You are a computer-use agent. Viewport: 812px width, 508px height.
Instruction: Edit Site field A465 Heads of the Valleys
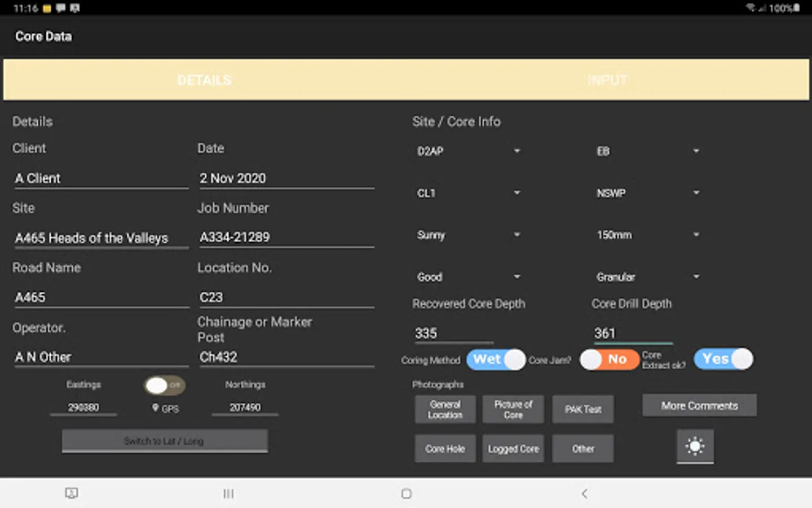(x=101, y=238)
